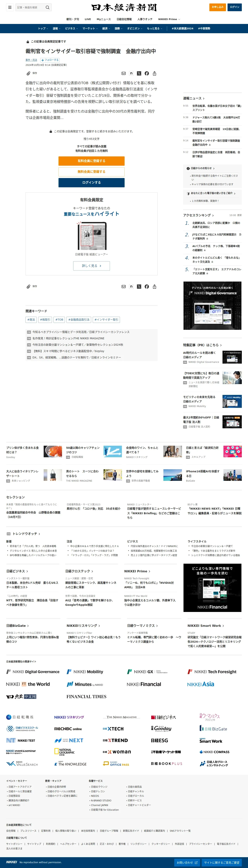The width and height of the screenshot is (248, 868).
Task: Expand the 速報 navigation dropdown
Action: pos(56,29)
